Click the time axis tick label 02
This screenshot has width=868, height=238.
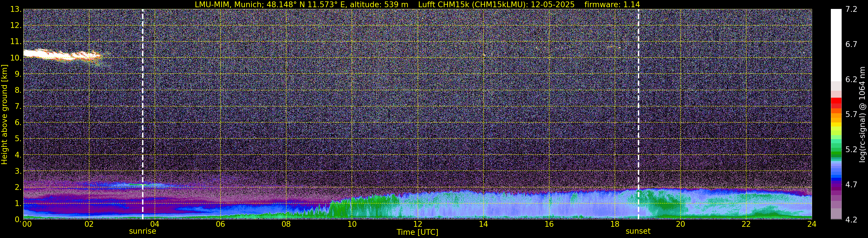[89, 224]
